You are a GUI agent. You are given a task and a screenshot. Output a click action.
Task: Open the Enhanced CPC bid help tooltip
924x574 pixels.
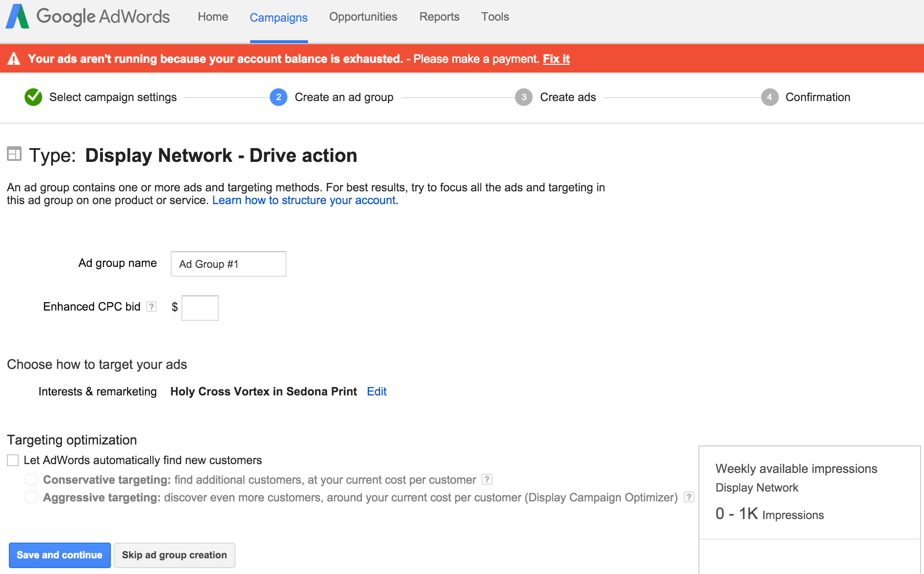click(152, 307)
